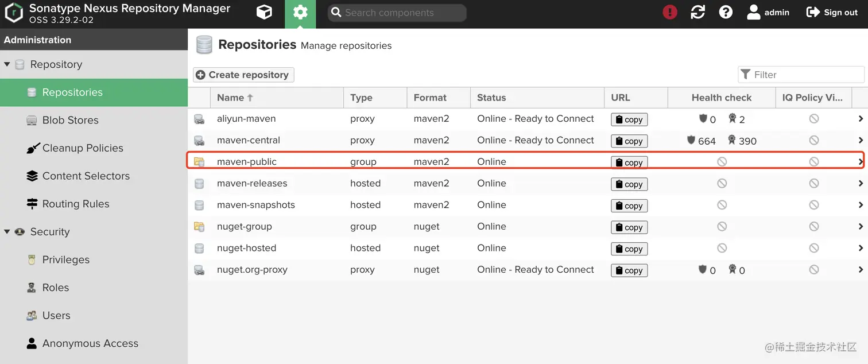Copy URL of nuget-group repository

629,227
